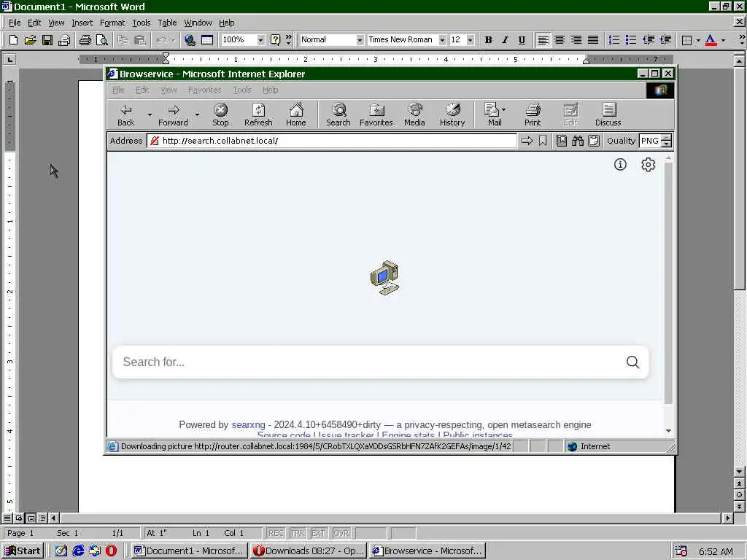Toggle Align Left in Word
The width and height of the screenshot is (747, 560).
[x=543, y=40]
